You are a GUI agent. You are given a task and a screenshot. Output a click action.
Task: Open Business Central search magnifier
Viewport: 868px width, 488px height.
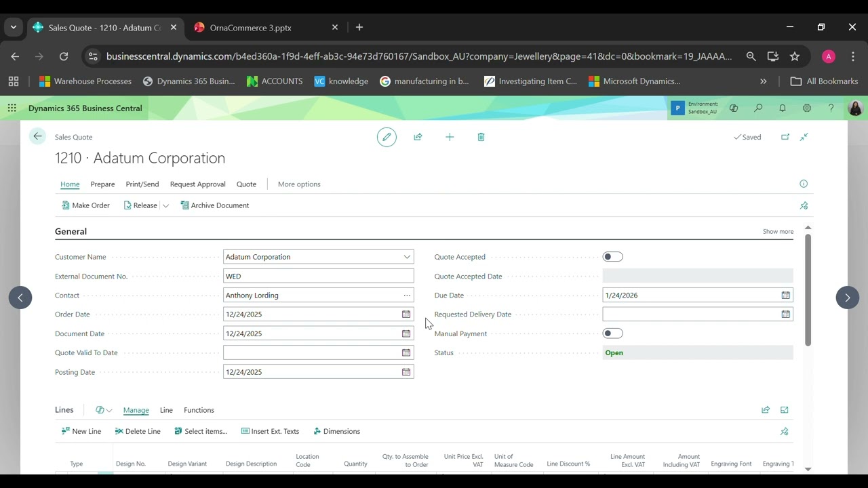tap(758, 108)
